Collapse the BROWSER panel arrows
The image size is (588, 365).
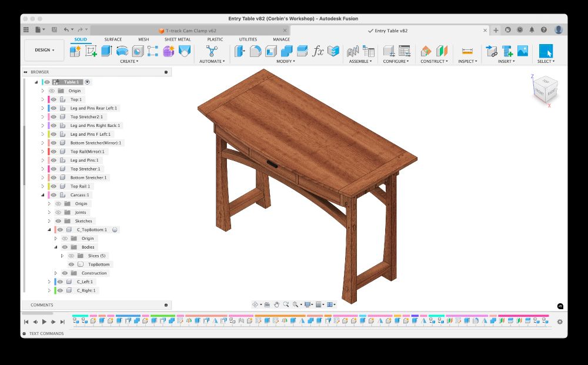click(x=25, y=72)
